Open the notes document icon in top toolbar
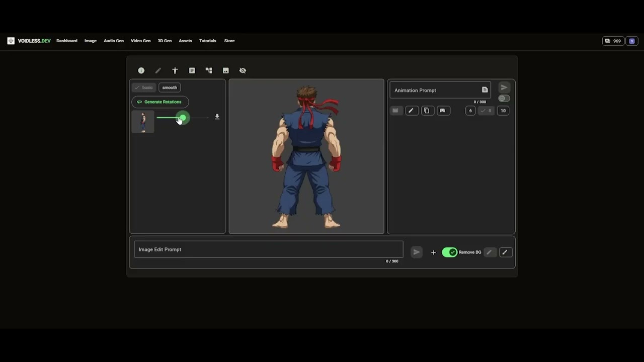 [x=192, y=71]
